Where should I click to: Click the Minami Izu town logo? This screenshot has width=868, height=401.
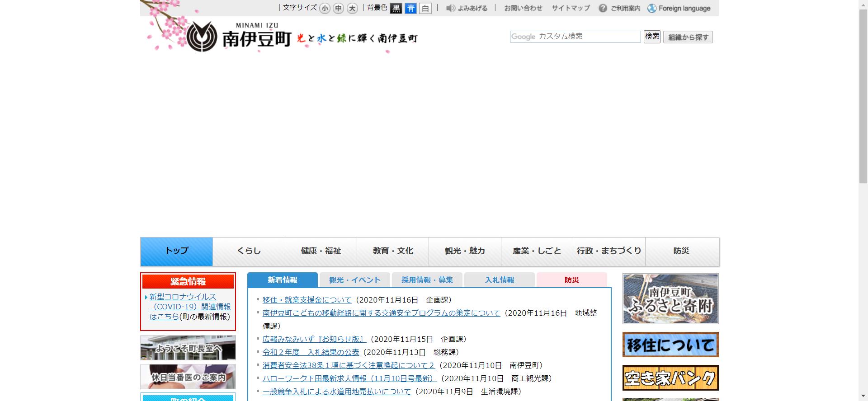click(x=239, y=37)
